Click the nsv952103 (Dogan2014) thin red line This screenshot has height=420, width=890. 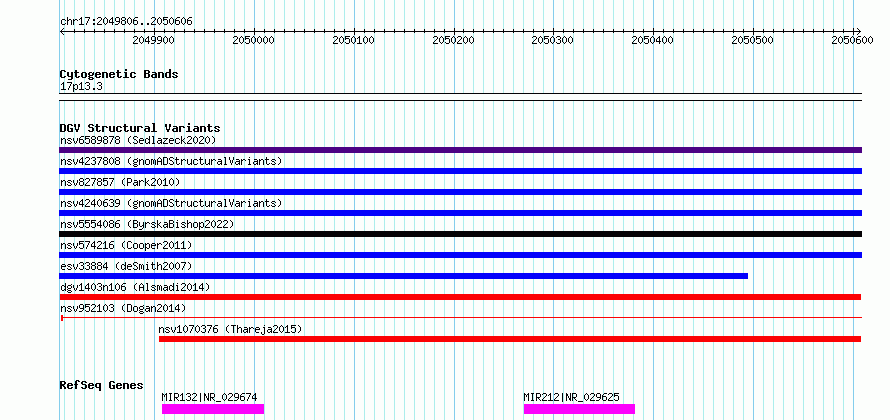[460, 318]
